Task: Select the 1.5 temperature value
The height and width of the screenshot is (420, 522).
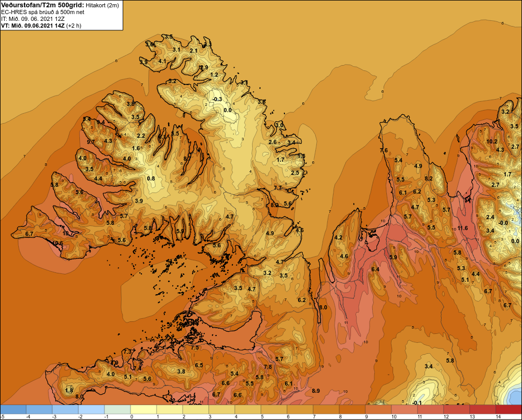Action: point(301,156)
